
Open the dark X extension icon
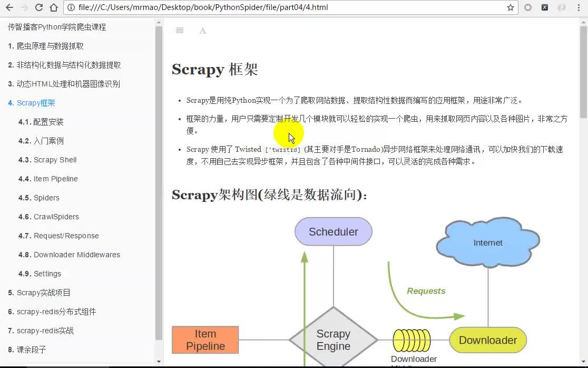[544, 8]
